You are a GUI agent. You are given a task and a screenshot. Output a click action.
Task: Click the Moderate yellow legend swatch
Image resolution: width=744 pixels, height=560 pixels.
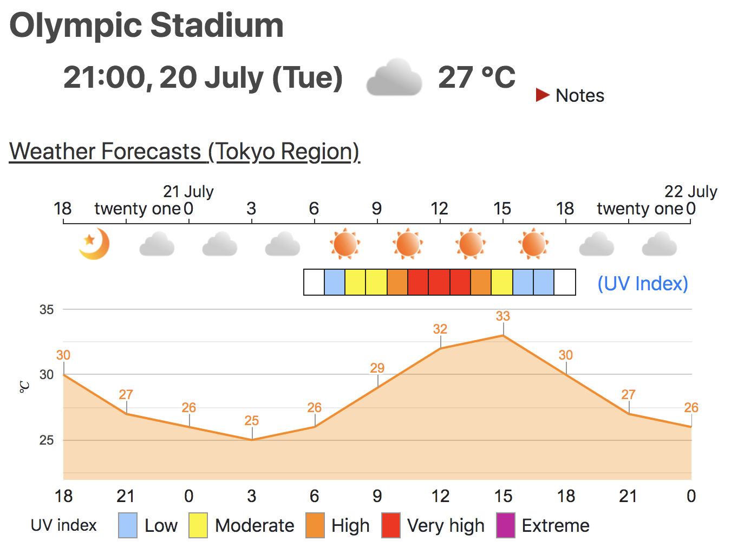[x=198, y=525]
